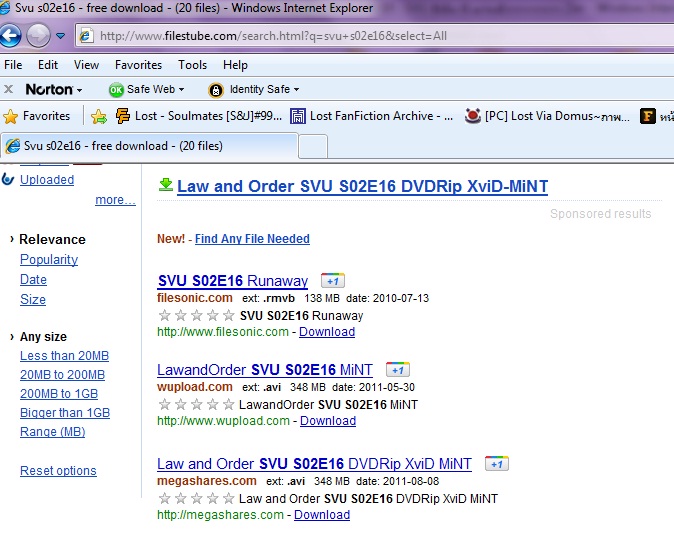This screenshot has width=674, height=545.
Task: Select the Any size filter
Action: point(43,337)
